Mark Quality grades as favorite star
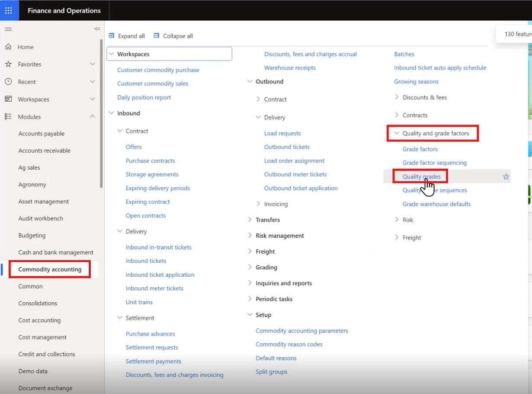532x394 pixels. (506, 176)
